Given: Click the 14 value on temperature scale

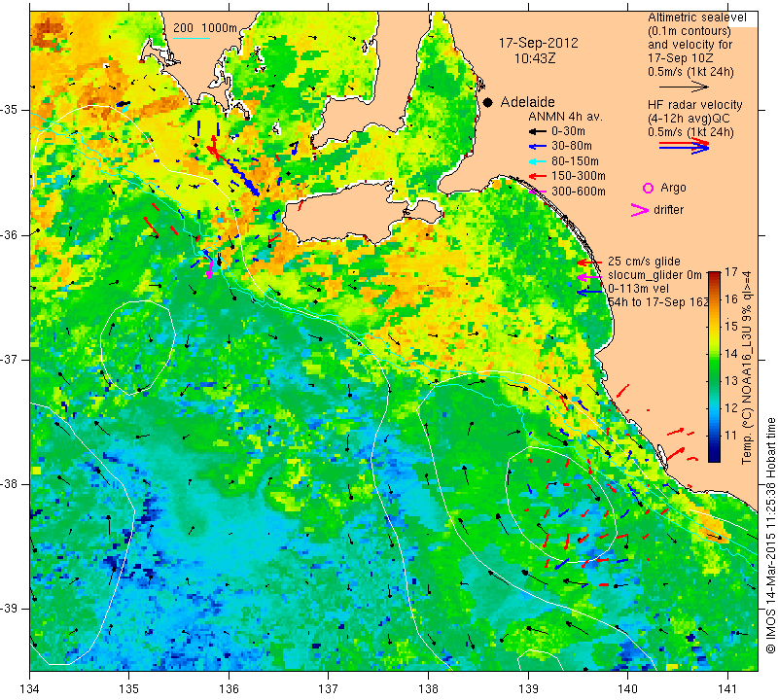Looking at the screenshot, I should (731, 354).
